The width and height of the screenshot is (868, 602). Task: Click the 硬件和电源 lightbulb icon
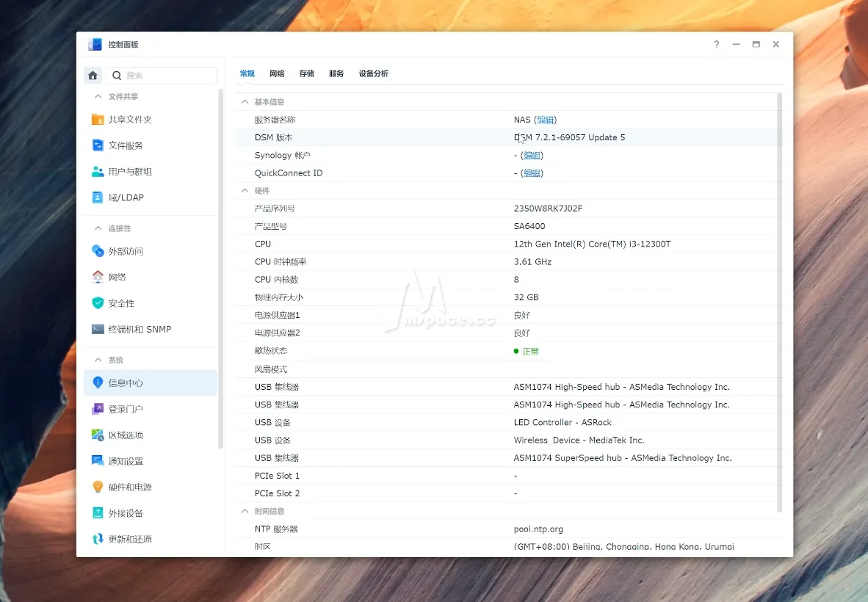[98, 487]
